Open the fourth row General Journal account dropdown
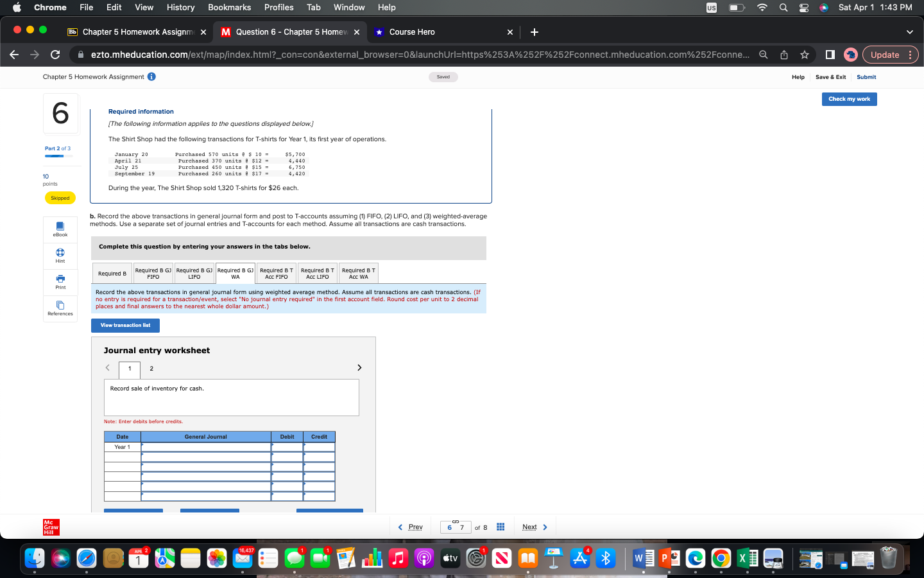Screen dimensions: 924x578 click(x=206, y=477)
